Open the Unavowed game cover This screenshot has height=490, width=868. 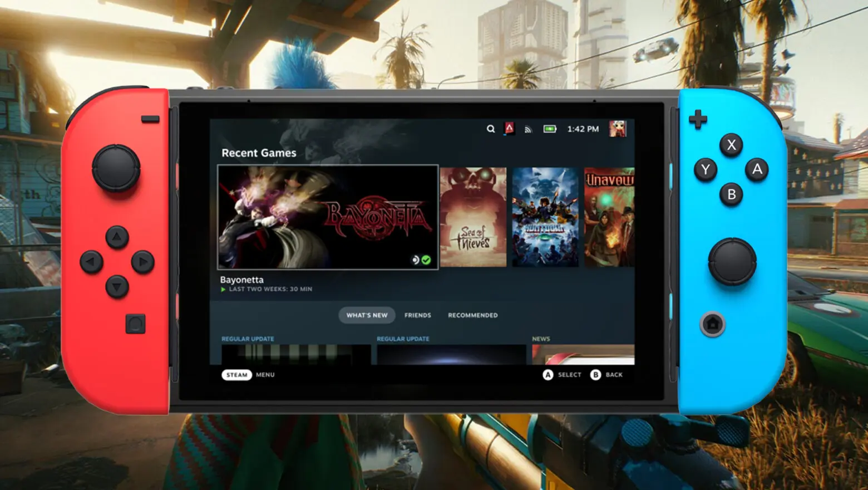(609, 217)
